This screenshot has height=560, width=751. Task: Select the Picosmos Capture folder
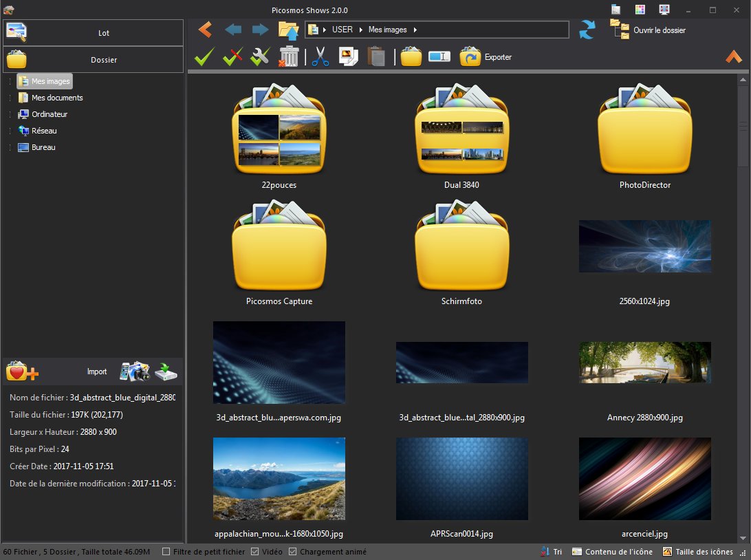tap(279, 246)
